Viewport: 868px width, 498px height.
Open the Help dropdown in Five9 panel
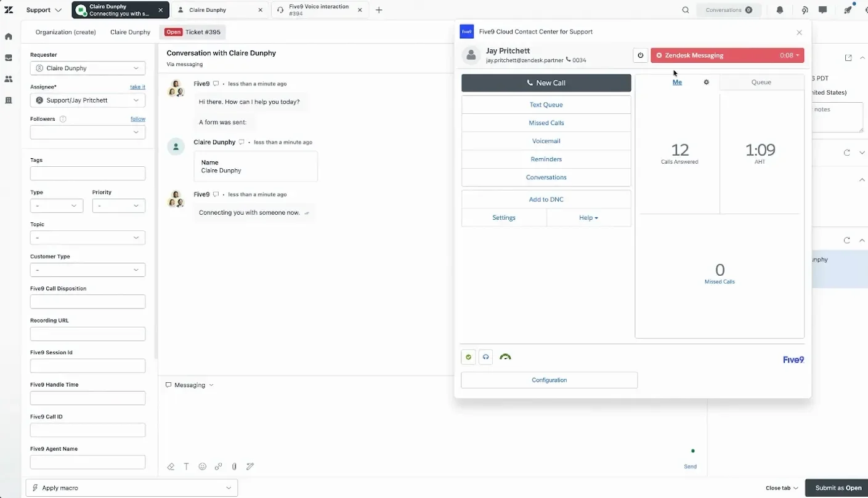click(x=588, y=218)
